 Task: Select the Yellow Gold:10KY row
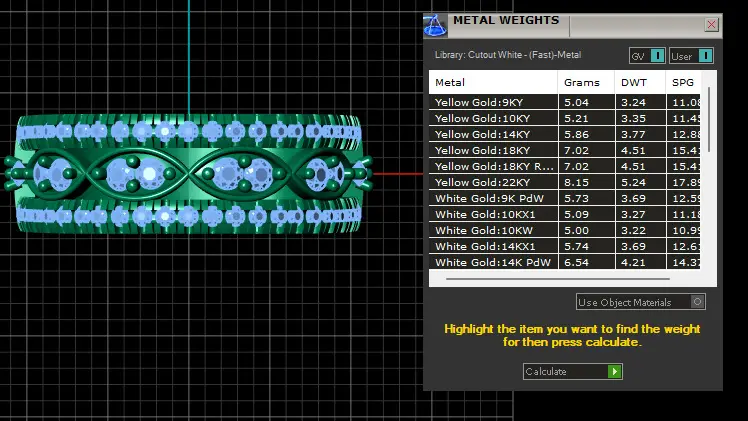[564, 118]
